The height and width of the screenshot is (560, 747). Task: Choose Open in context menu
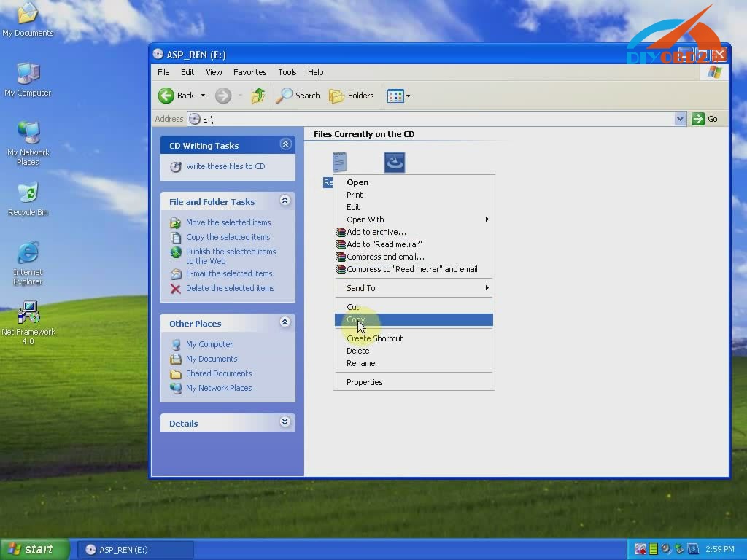[x=414, y=182]
